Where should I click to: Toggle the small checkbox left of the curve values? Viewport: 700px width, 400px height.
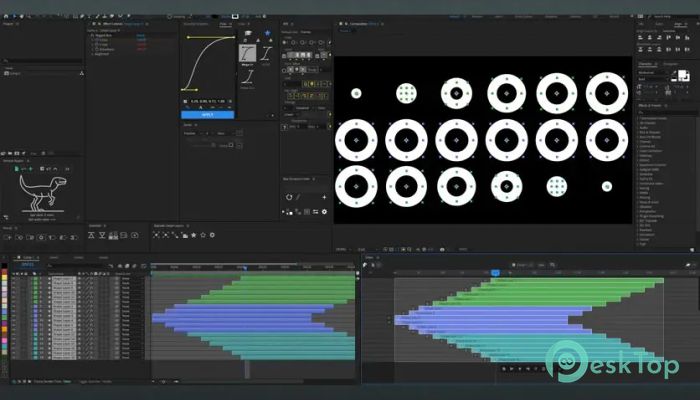click(185, 101)
